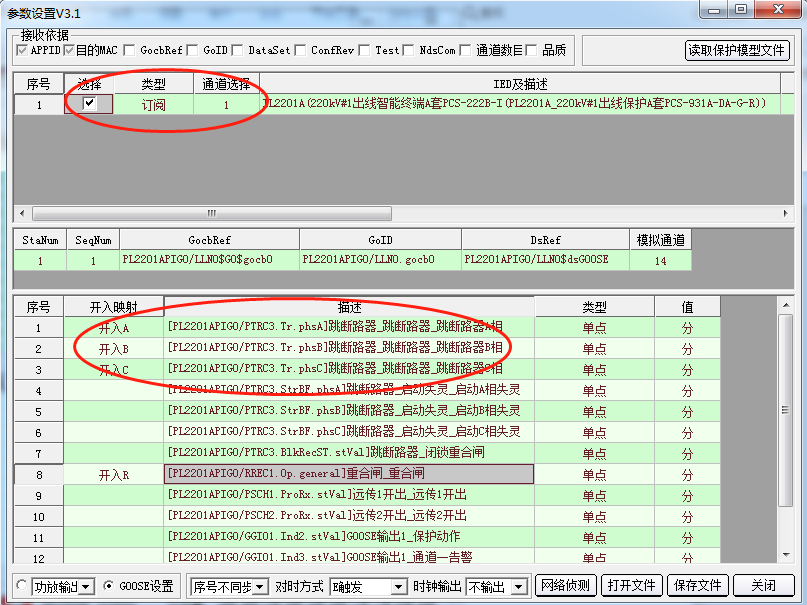Select the 功放输出 radio button

pos(22,586)
